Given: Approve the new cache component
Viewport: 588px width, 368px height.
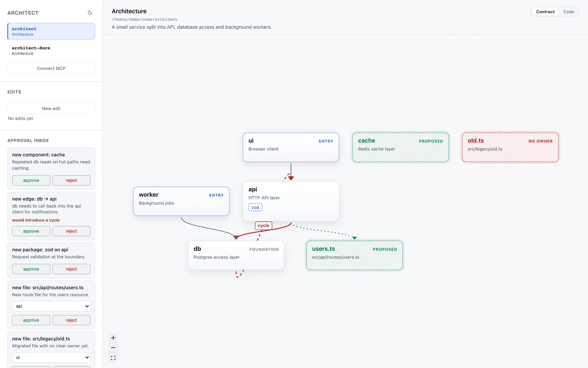Looking at the screenshot, I should (x=31, y=180).
